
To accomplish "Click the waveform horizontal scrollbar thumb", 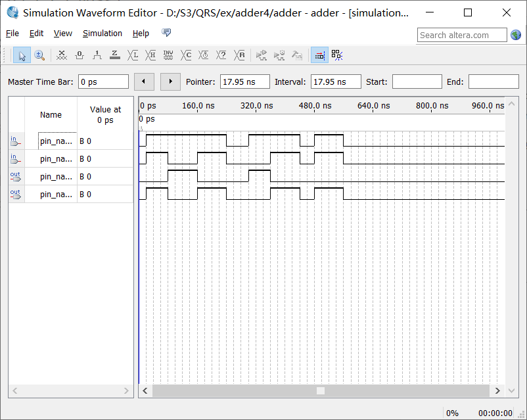I will click(321, 390).
